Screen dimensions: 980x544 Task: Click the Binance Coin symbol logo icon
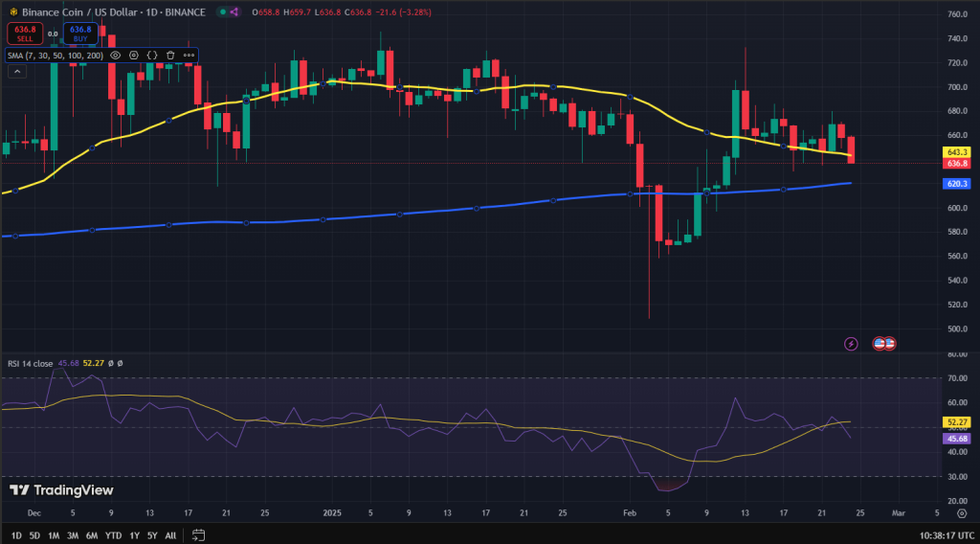coord(13,11)
